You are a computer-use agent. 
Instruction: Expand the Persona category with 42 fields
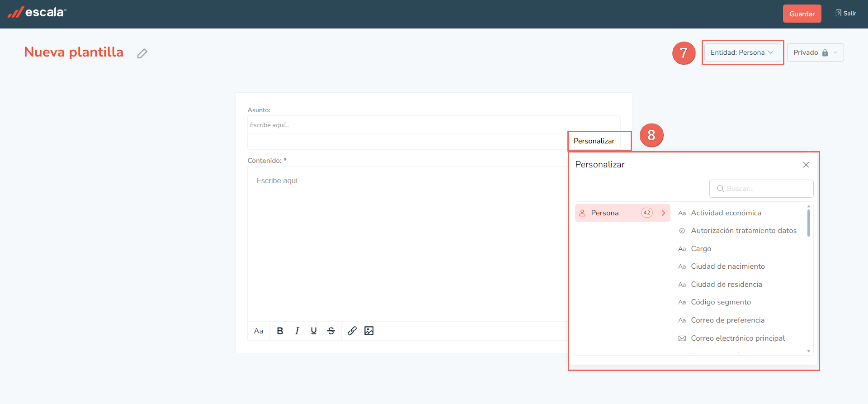tap(623, 213)
